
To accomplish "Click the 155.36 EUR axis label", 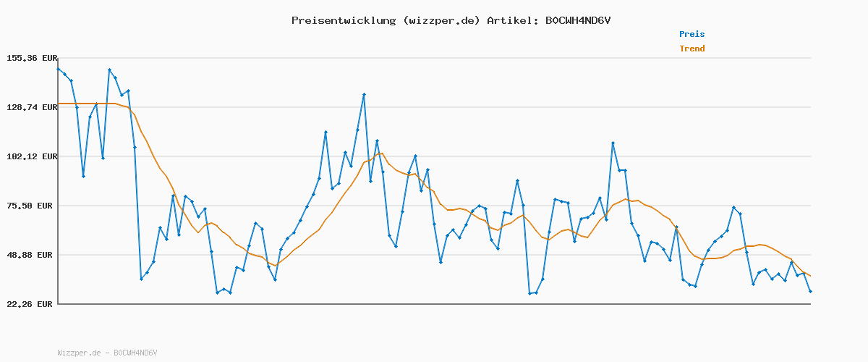I will pos(31,58).
